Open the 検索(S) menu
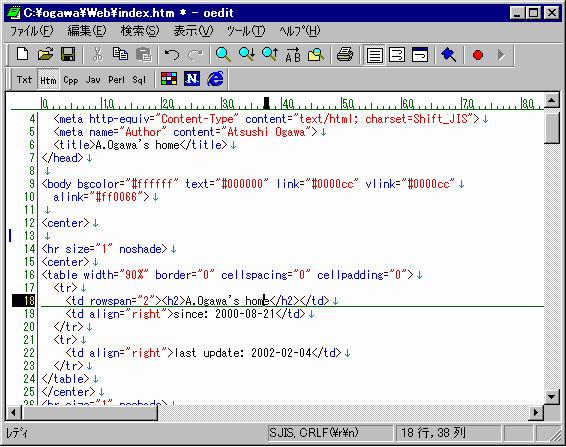The height and width of the screenshot is (447, 566). [x=140, y=31]
